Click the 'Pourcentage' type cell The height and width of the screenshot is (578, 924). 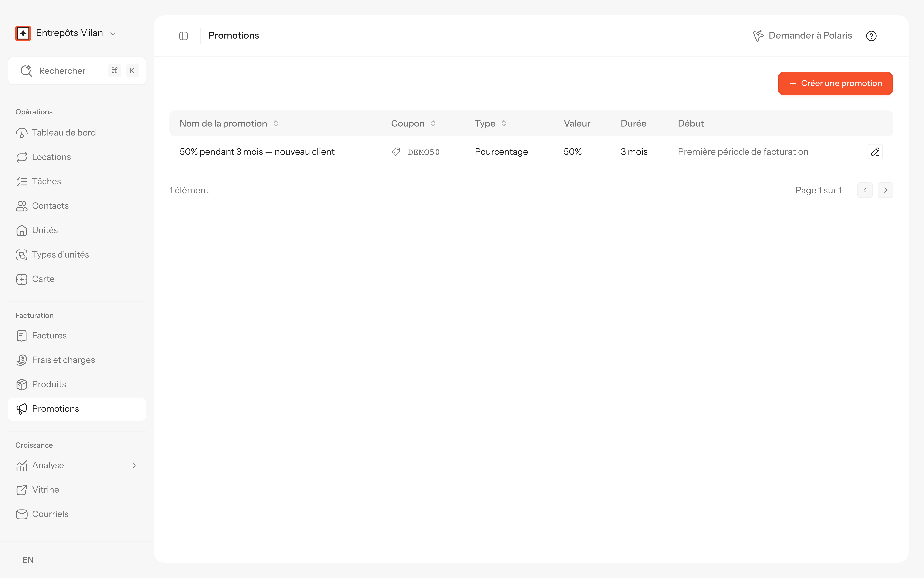[x=501, y=152]
